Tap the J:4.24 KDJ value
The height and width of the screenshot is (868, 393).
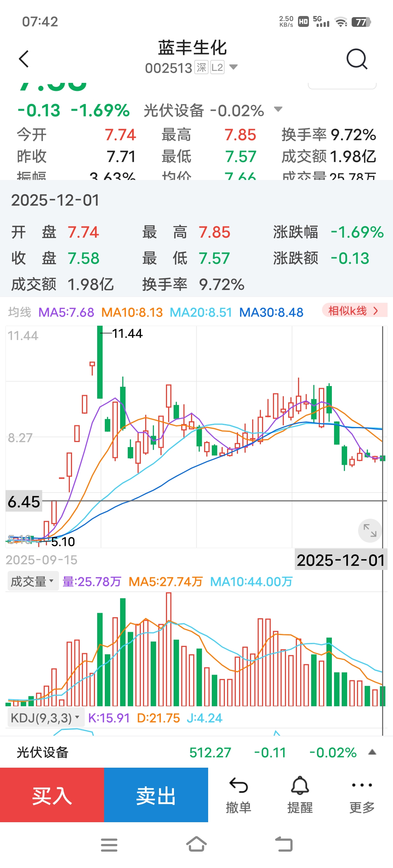(x=204, y=718)
